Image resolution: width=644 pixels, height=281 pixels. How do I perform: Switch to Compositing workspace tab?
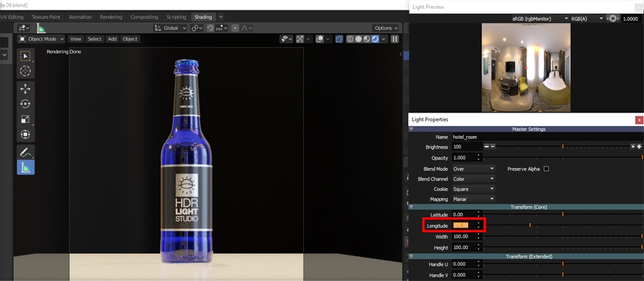pos(145,16)
